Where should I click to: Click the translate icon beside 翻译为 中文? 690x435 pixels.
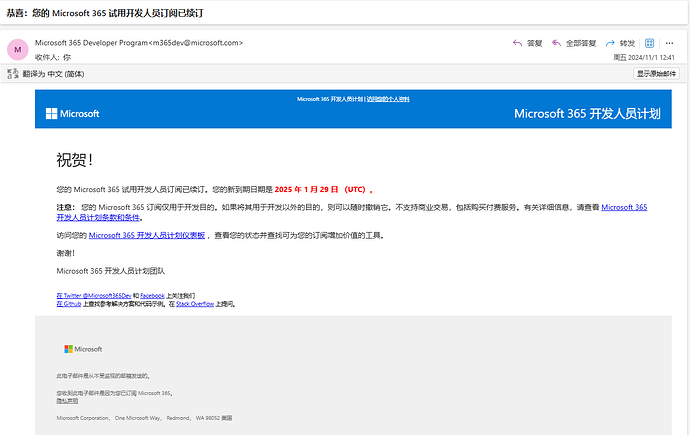pos(13,74)
